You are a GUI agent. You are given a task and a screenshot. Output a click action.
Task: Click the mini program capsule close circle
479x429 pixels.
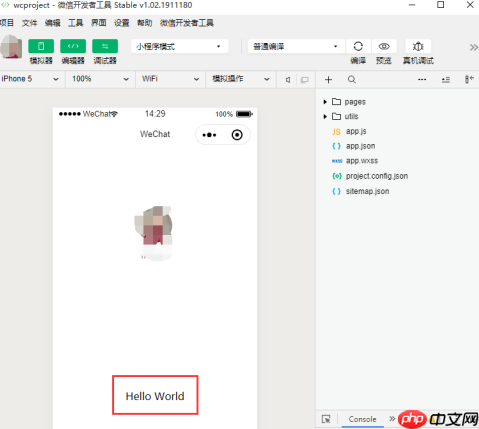[x=237, y=135]
